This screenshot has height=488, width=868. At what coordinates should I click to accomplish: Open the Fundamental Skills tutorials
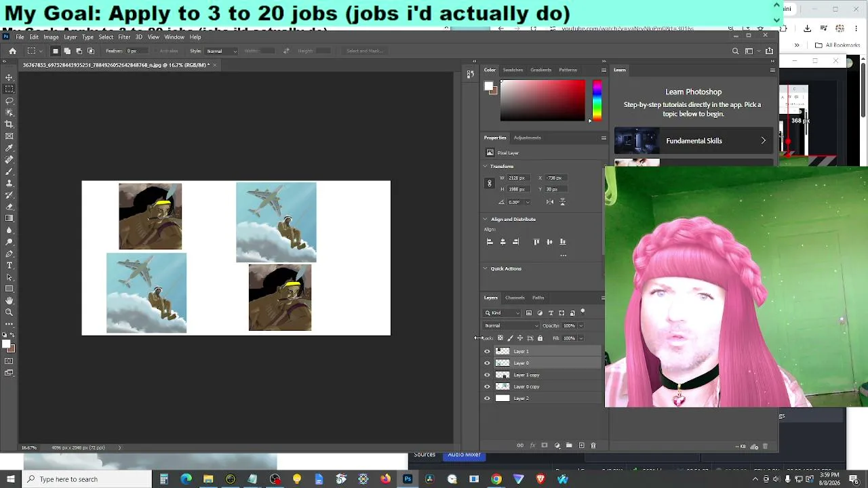tap(694, 141)
